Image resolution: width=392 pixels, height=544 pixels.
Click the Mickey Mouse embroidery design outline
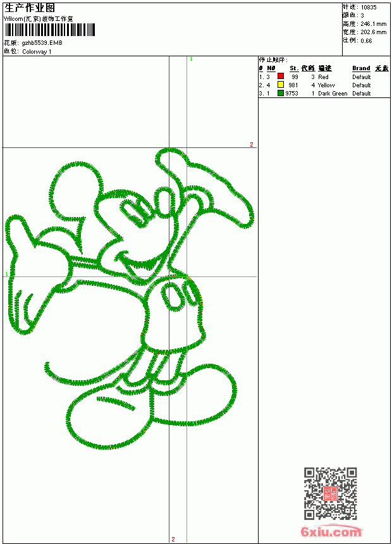tap(129, 299)
